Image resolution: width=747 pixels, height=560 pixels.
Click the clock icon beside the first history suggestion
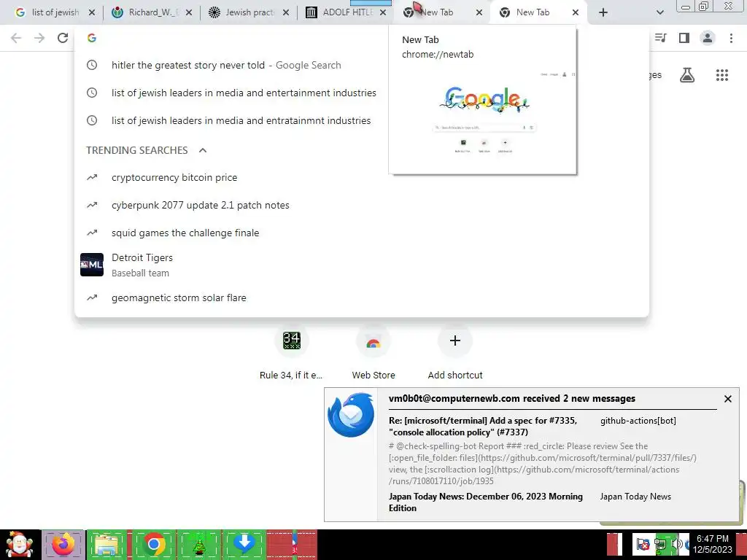(92, 65)
